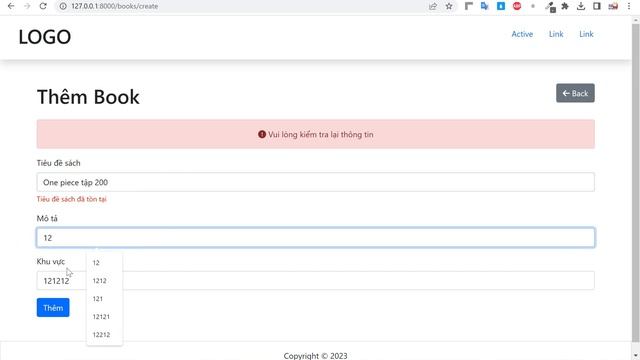Choose autocomplete suggestion 1212

coord(104,280)
